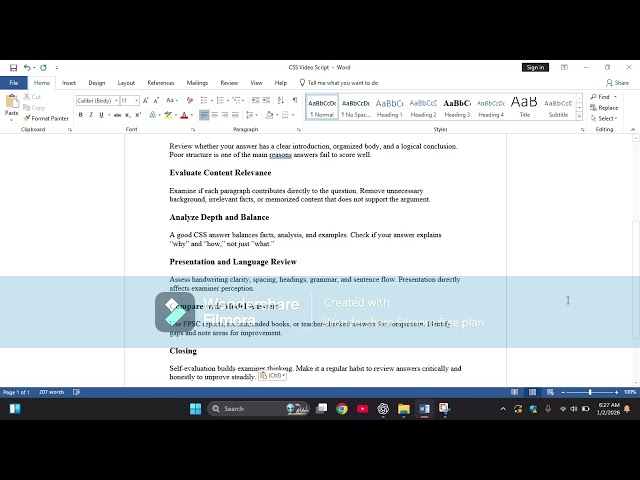The height and width of the screenshot is (480, 640).
Task: Click the Bullets list icon
Action: click(204, 100)
